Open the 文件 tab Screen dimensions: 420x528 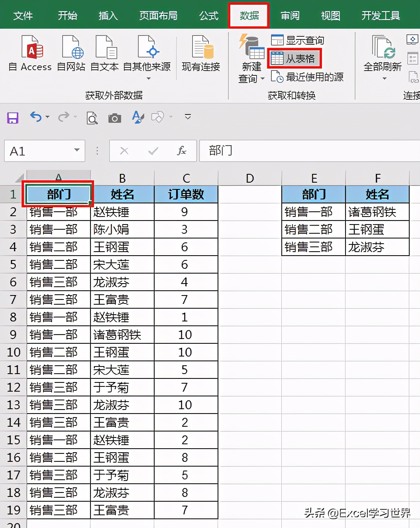(23, 15)
